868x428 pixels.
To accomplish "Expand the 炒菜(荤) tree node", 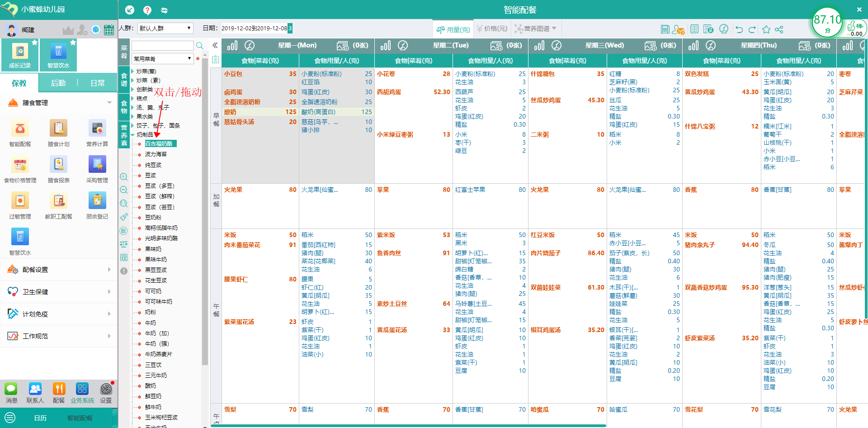I will (133, 71).
